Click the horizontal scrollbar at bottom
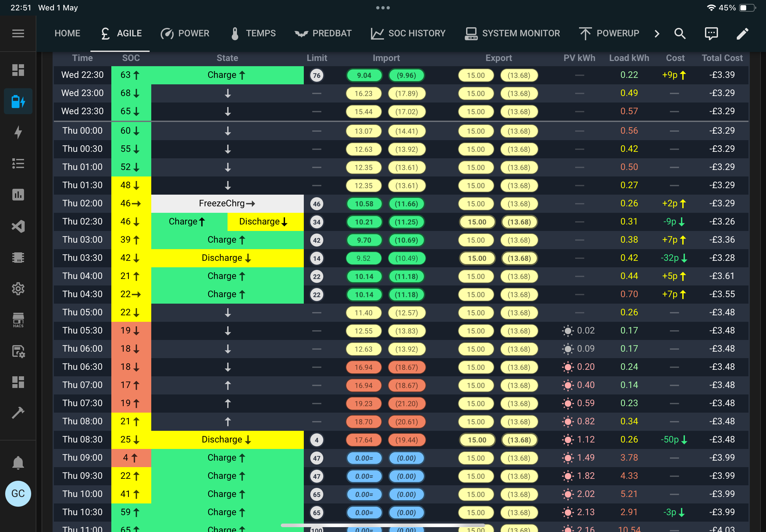Screen dimensions: 766x532 click(383, 525)
